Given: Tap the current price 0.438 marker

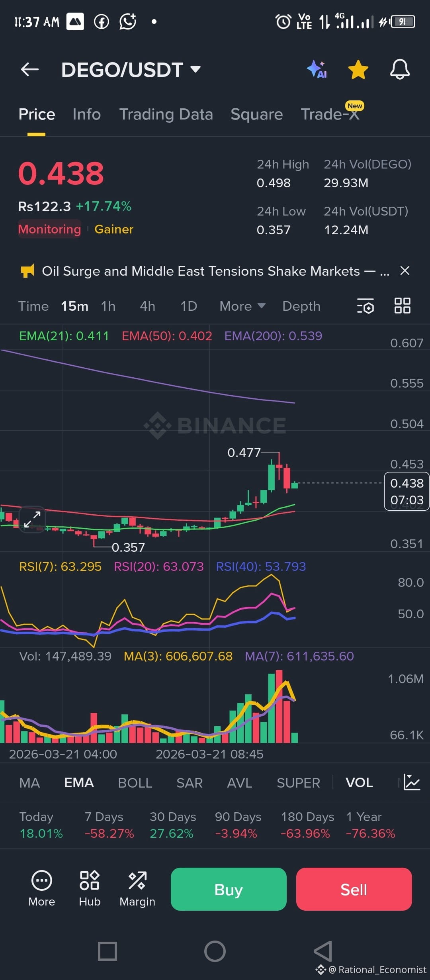Looking at the screenshot, I should click(407, 491).
